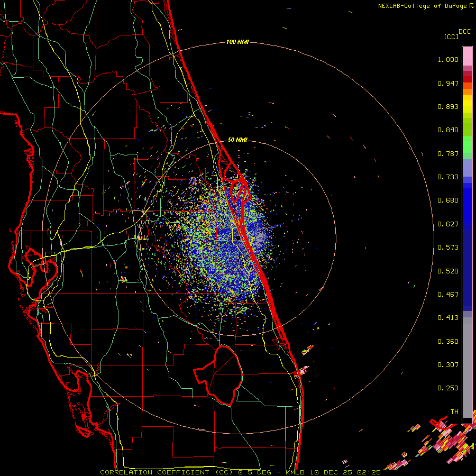The image size is (476, 476).
Task: Select the 0.253 scale value
Action: click(448, 388)
